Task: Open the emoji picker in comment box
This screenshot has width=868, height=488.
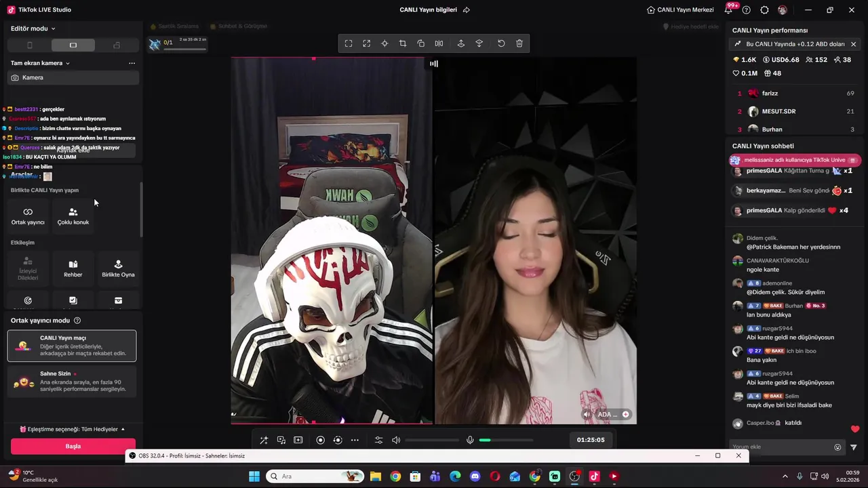Action: pyautogui.click(x=837, y=447)
